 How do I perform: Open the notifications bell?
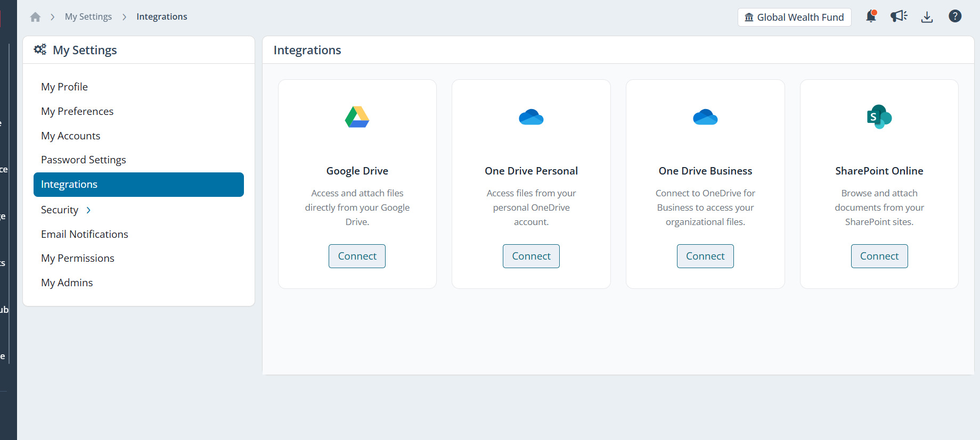(871, 16)
